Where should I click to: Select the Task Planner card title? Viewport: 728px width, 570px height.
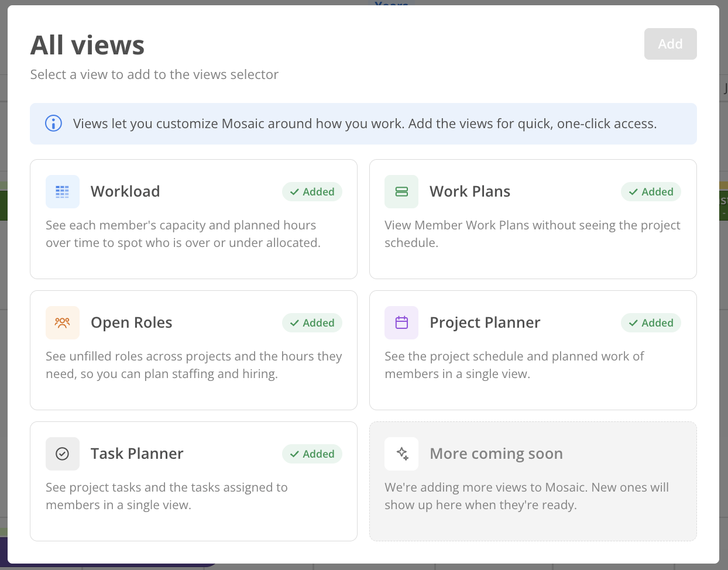coord(137,454)
